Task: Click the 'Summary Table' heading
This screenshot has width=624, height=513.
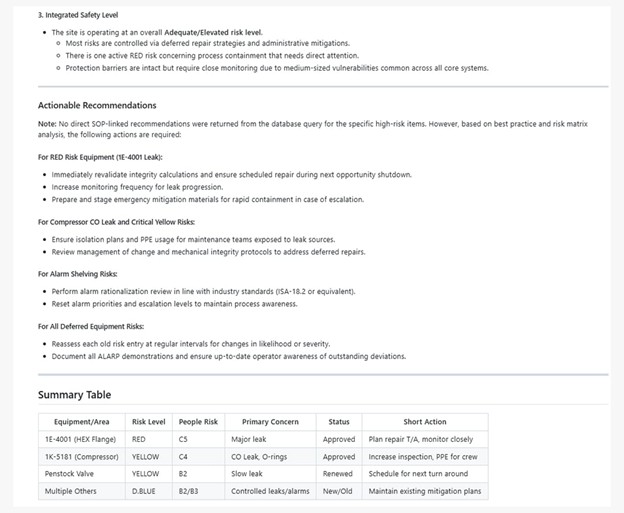Action: tap(75, 395)
